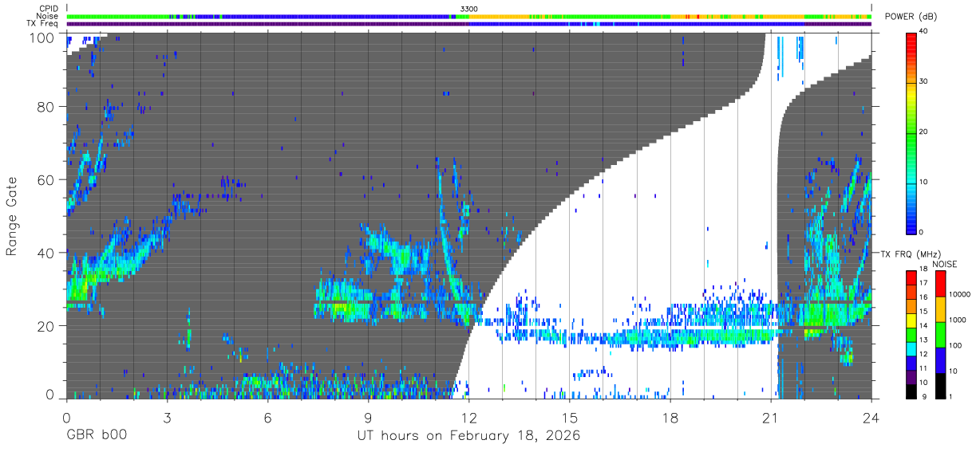Click the POWER (dB) legend title
Screen dimensions: 980x452
click(911, 16)
